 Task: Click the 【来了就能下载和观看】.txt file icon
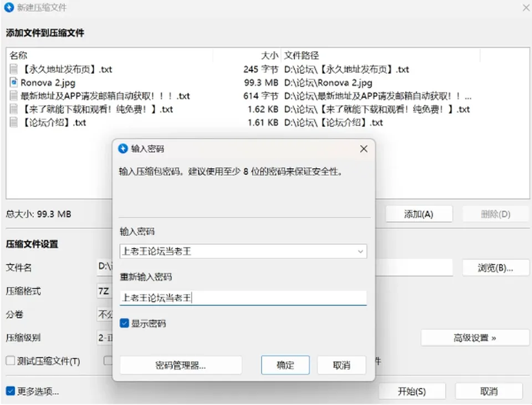pos(13,109)
